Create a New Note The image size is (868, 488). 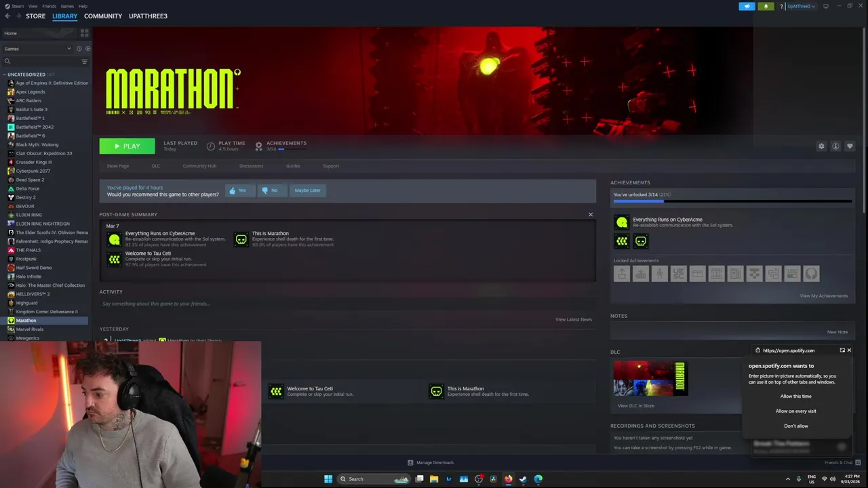pos(837,331)
